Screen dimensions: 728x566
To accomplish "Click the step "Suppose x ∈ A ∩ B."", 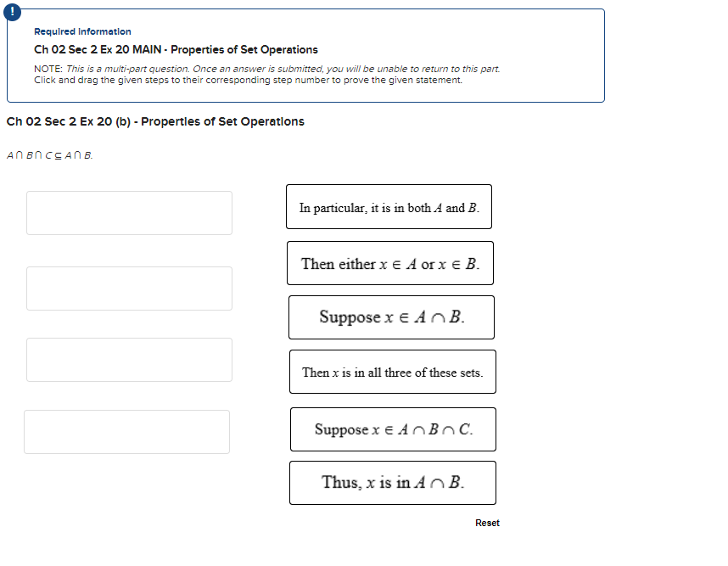I will [x=391, y=317].
